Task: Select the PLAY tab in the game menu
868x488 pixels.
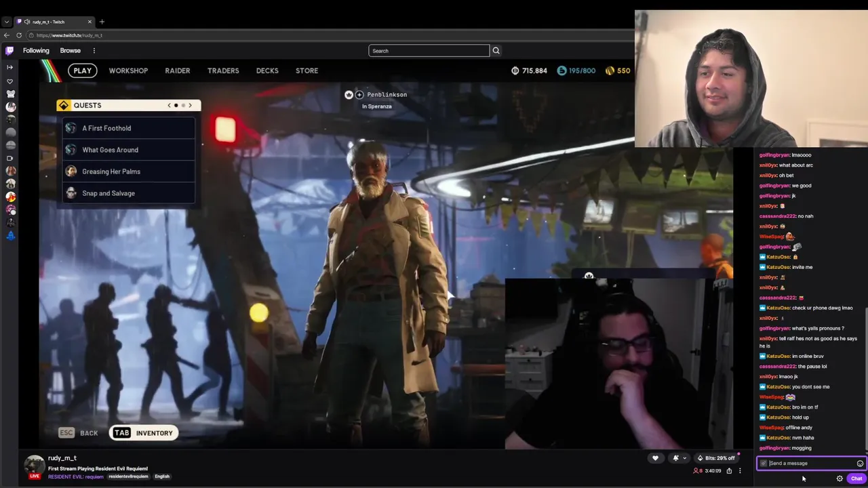Action: point(83,70)
